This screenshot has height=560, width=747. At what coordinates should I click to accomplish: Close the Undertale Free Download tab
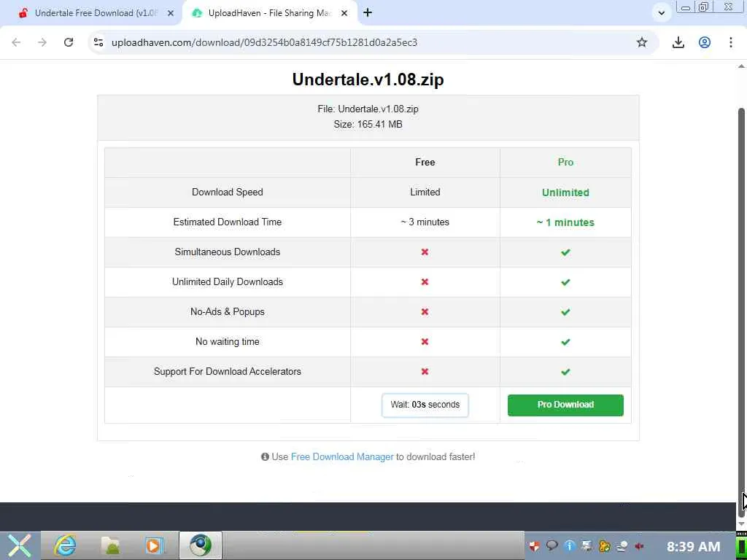point(171,13)
